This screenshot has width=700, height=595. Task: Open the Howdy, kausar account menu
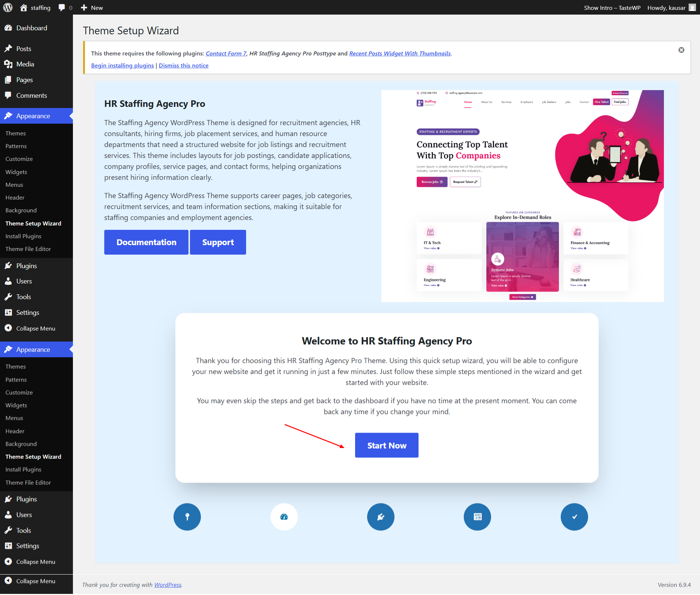coord(666,8)
